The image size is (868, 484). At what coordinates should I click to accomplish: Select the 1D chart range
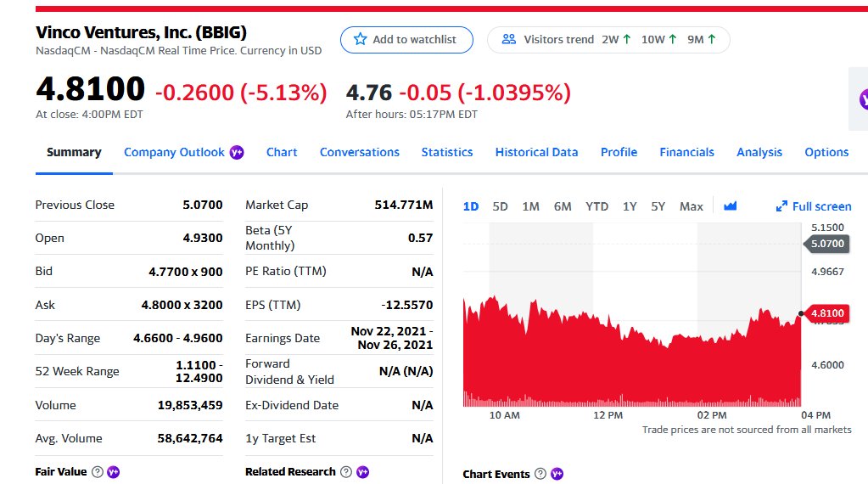(x=471, y=206)
